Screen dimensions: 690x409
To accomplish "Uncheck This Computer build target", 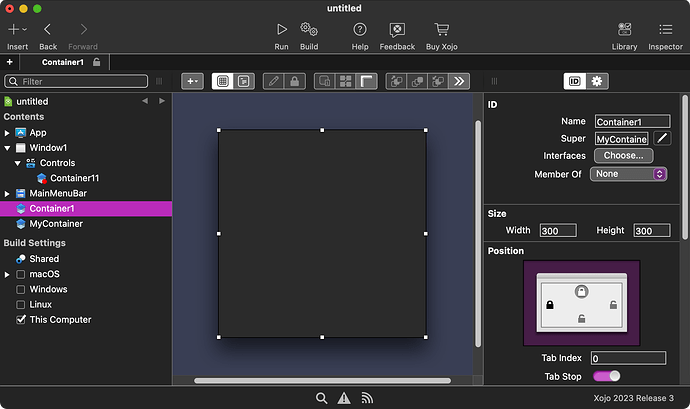I will pos(21,320).
